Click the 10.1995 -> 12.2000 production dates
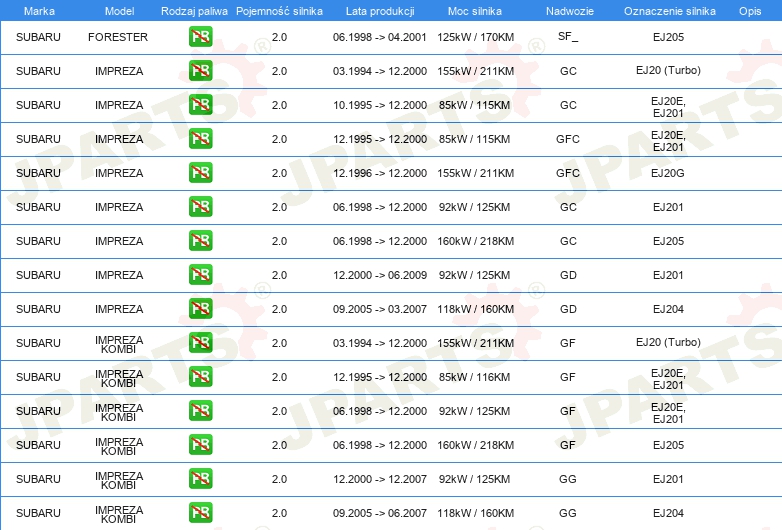This screenshot has height=530, width=782. pos(380,105)
